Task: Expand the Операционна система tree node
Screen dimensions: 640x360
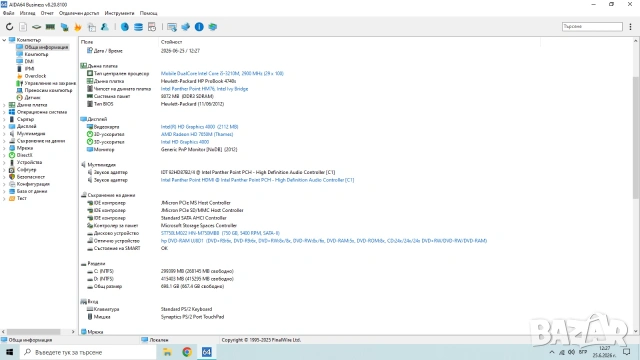Action: click(4, 112)
